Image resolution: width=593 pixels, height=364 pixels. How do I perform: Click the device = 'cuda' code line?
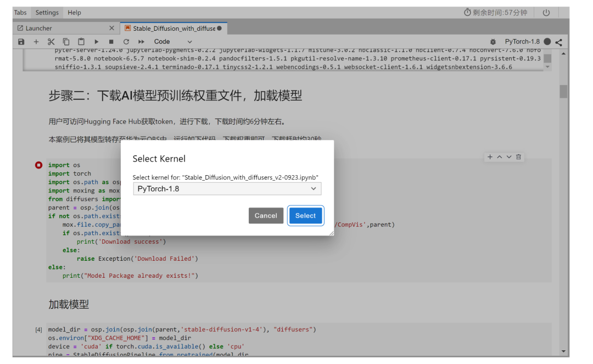point(147,346)
